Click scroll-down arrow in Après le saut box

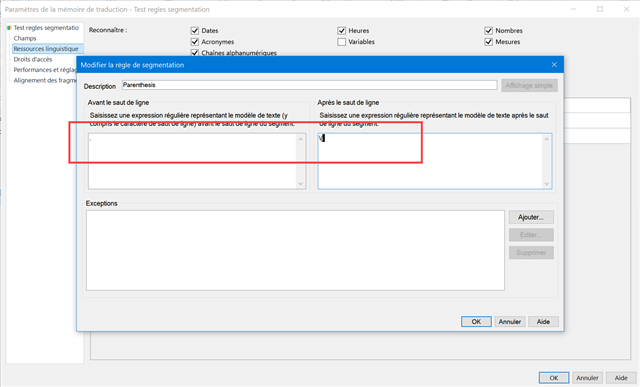tap(547, 184)
